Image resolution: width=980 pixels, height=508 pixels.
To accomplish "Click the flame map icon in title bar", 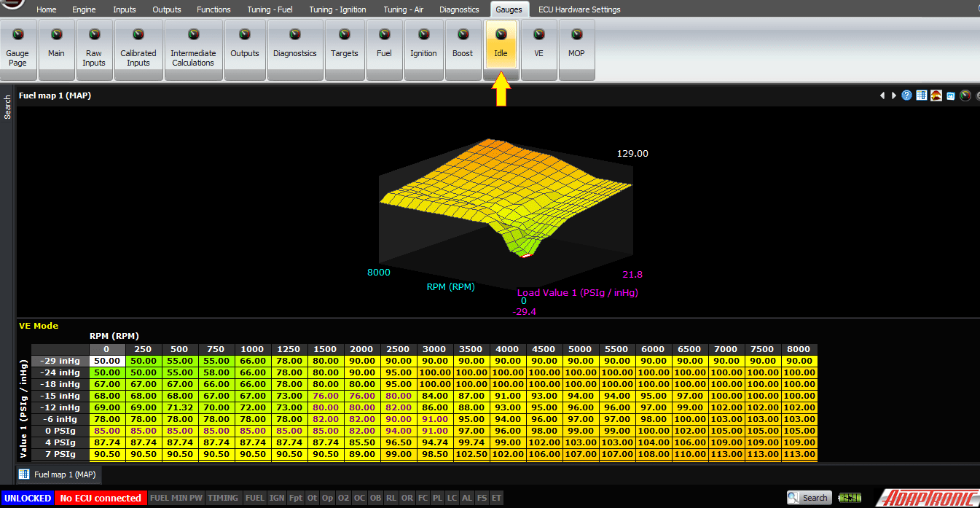I will pos(936,95).
